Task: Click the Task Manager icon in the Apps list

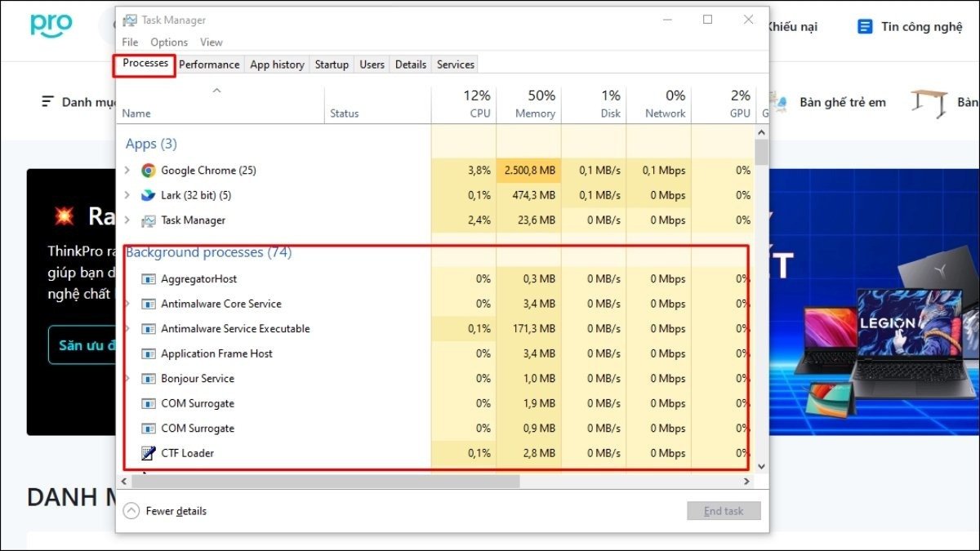Action: (149, 220)
